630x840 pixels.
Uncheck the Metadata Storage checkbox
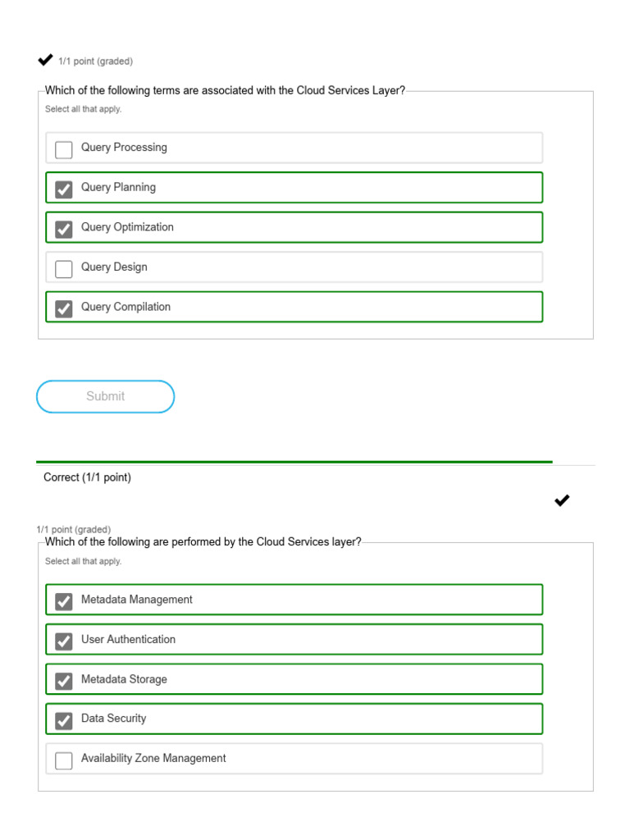(x=64, y=681)
